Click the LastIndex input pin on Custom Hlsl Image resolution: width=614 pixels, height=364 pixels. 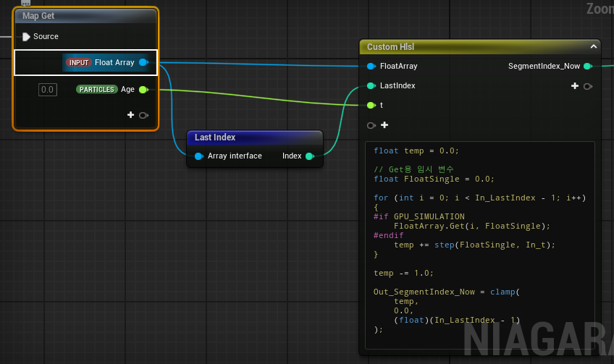point(371,85)
